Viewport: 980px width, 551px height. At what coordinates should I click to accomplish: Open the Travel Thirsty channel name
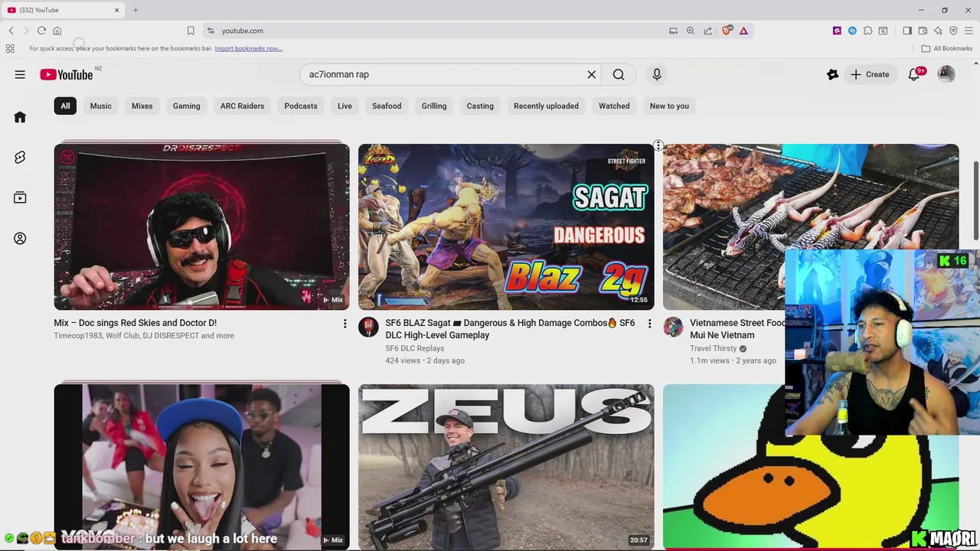(x=713, y=348)
